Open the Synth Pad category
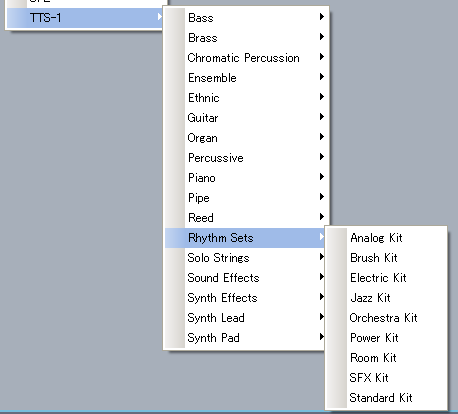The image size is (458, 414). point(246,338)
